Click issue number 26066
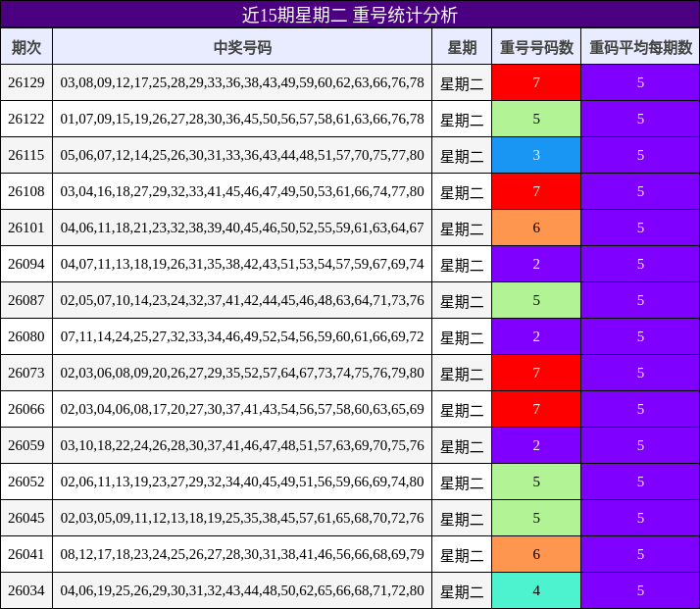 click(26, 409)
